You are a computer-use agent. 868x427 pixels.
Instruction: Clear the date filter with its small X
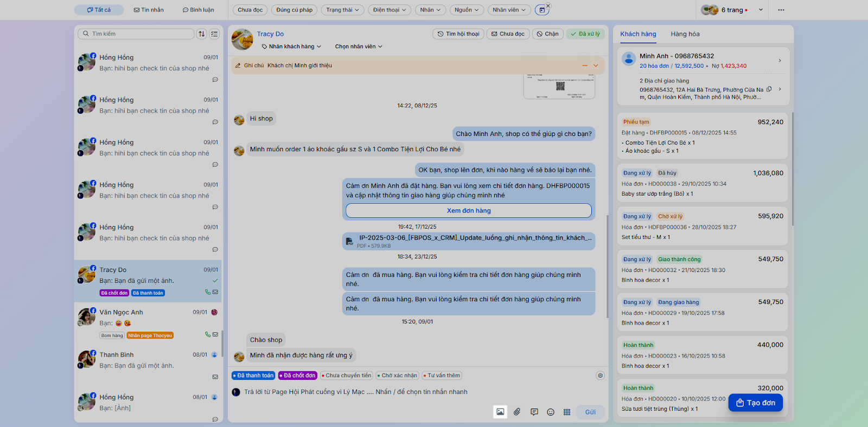(x=548, y=6)
